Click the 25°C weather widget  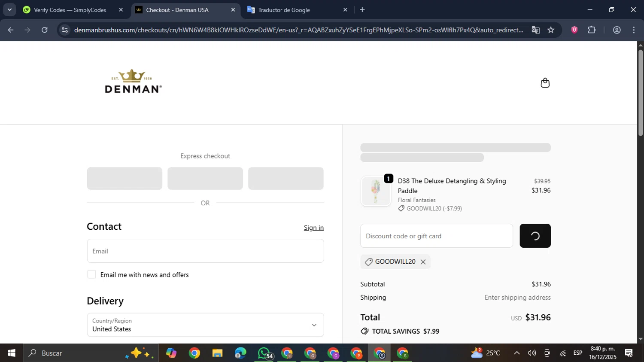486,353
